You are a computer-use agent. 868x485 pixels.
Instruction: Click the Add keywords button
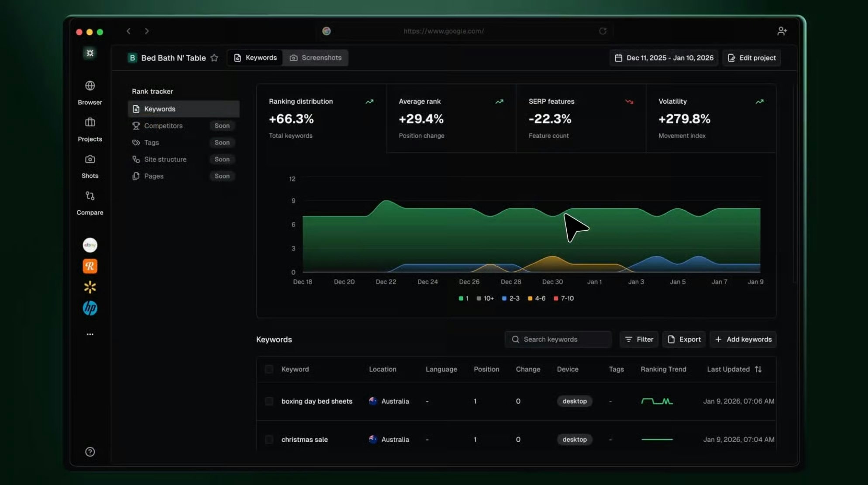point(743,339)
